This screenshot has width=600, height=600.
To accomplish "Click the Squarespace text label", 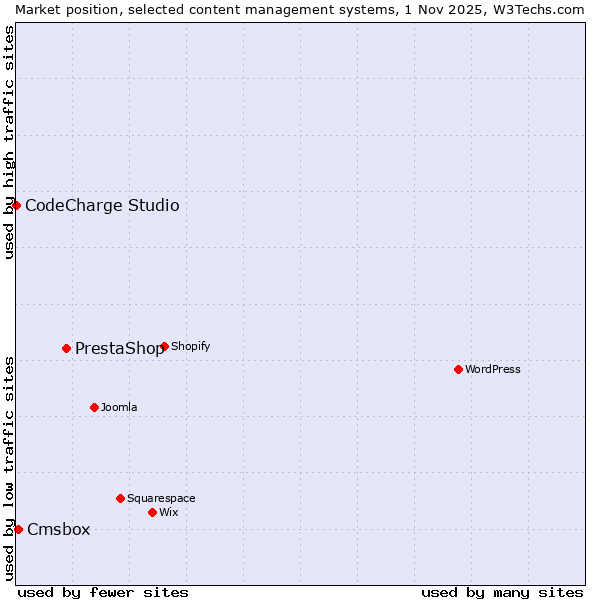I will [x=161, y=499].
